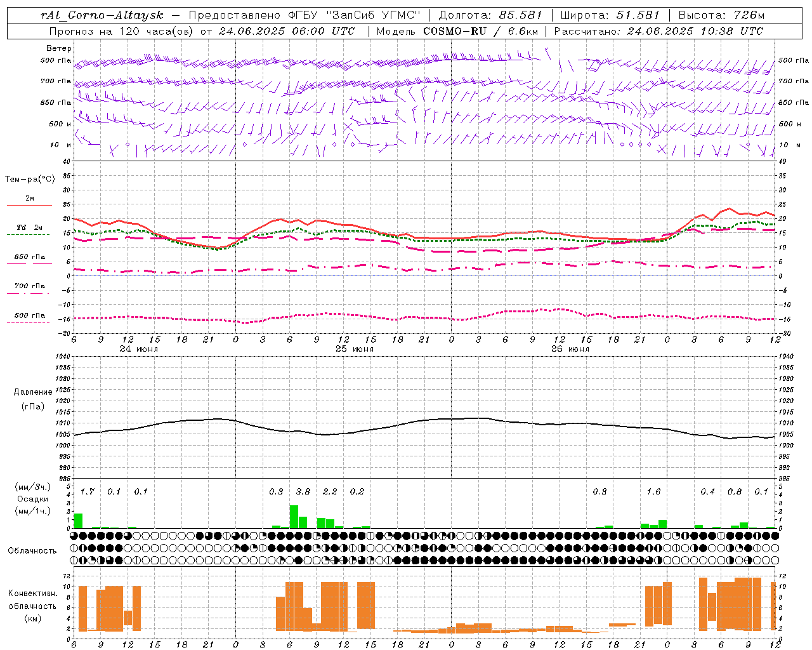Click the 1.7 precipitation value

click(88, 492)
